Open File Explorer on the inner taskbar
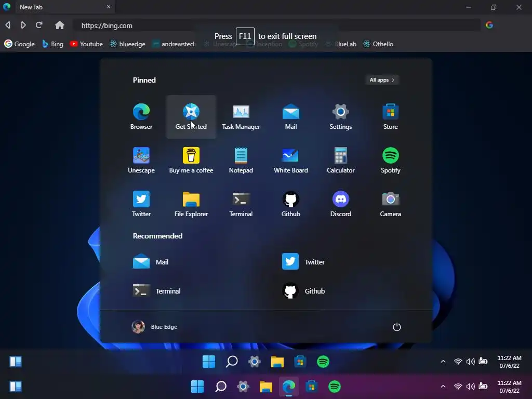Image resolution: width=532 pixels, height=399 pixels. 277,362
